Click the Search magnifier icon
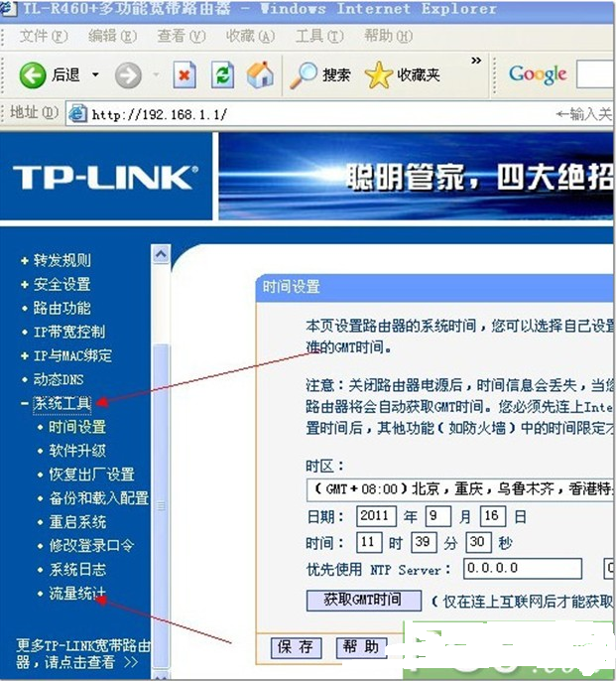This screenshot has width=616, height=681. tap(304, 74)
